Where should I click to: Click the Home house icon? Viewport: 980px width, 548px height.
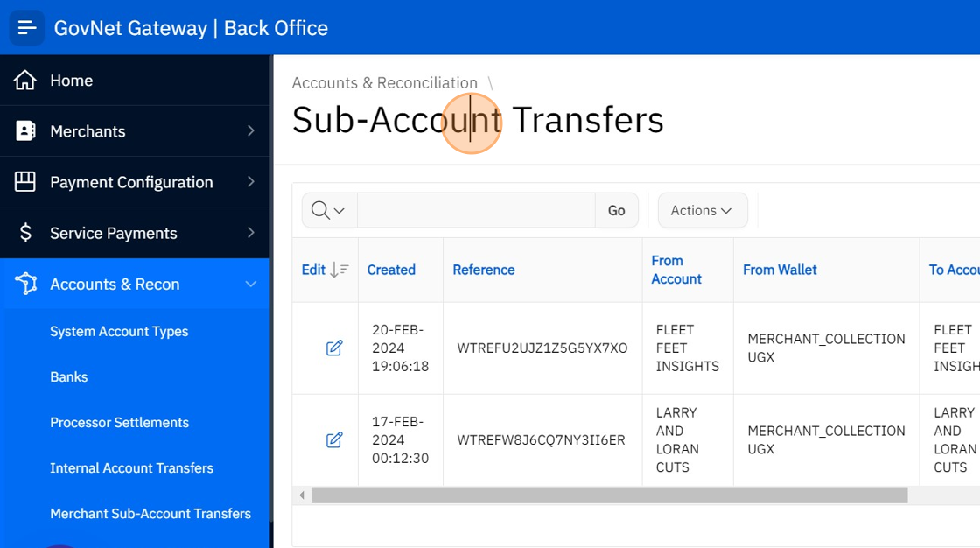(x=25, y=81)
